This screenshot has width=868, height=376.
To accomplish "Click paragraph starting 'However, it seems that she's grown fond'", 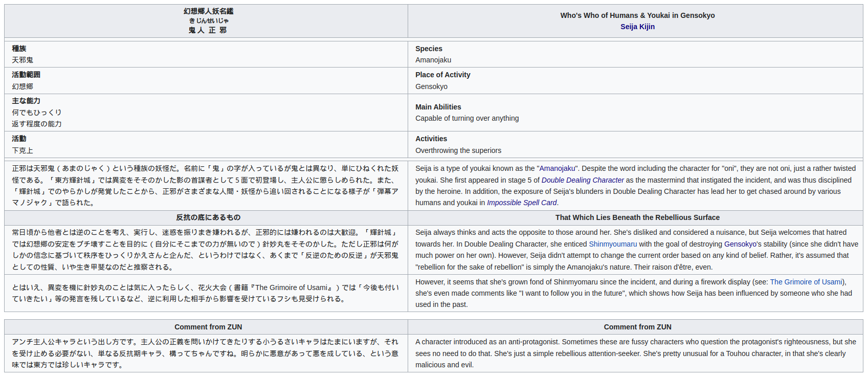I will (x=634, y=293).
